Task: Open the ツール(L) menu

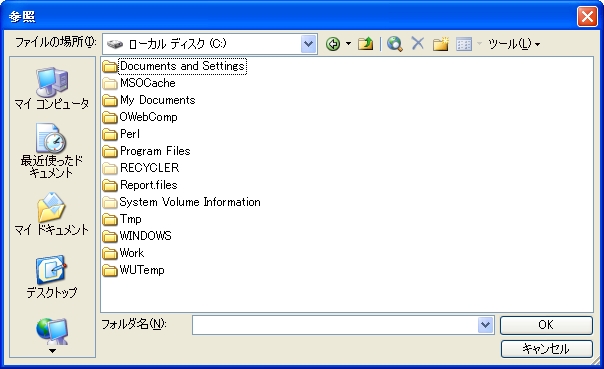Action: pyautogui.click(x=514, y=44)
